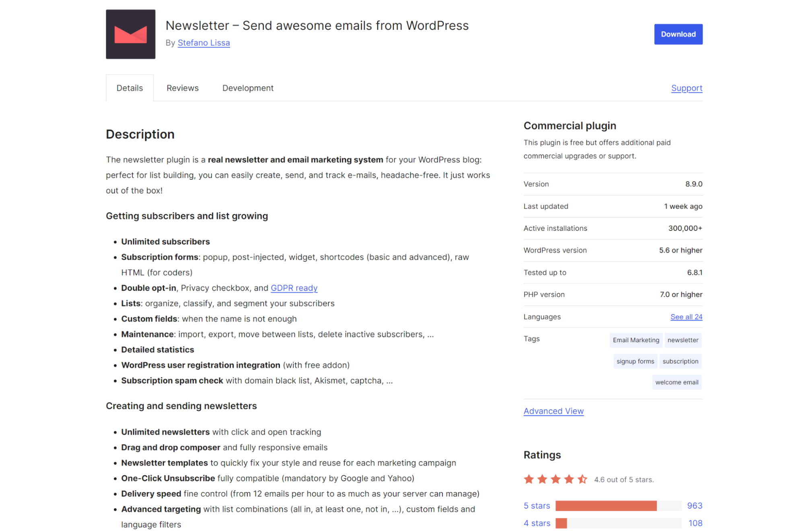
Task: Open the Details tab
Action: coord(130,88)
